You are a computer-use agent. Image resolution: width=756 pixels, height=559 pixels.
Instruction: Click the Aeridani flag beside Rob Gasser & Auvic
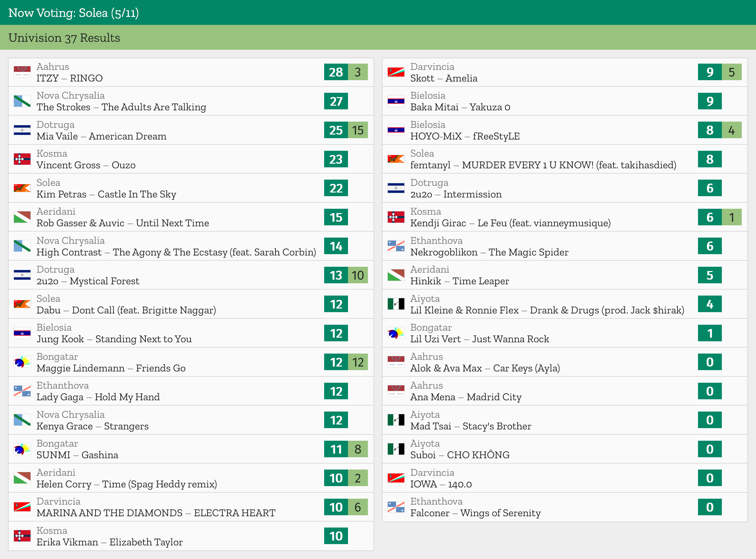(22, 217)
